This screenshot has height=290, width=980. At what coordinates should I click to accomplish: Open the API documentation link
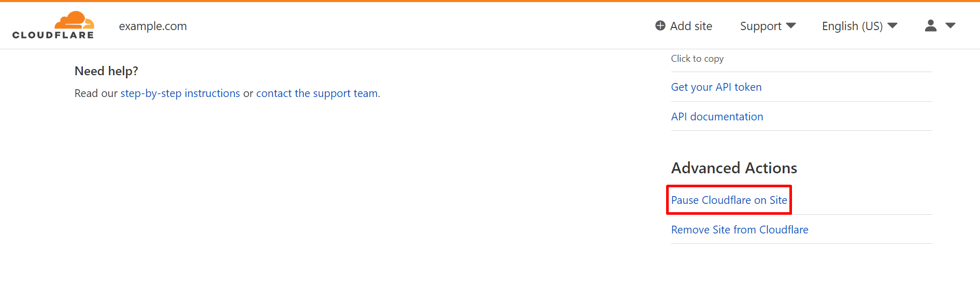(x=717, y=117)
